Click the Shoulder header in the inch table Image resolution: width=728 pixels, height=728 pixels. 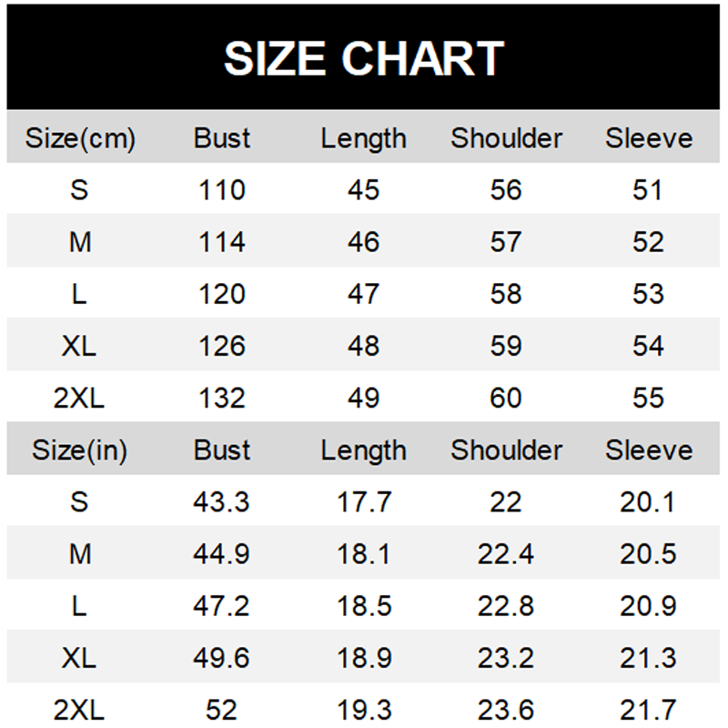pyautogui.click(x=507, y=450)
